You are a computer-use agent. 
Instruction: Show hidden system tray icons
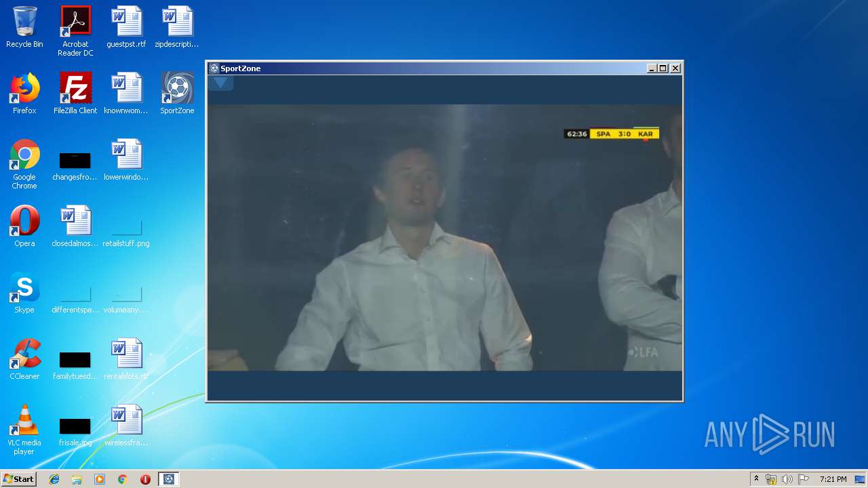(756, 479)
